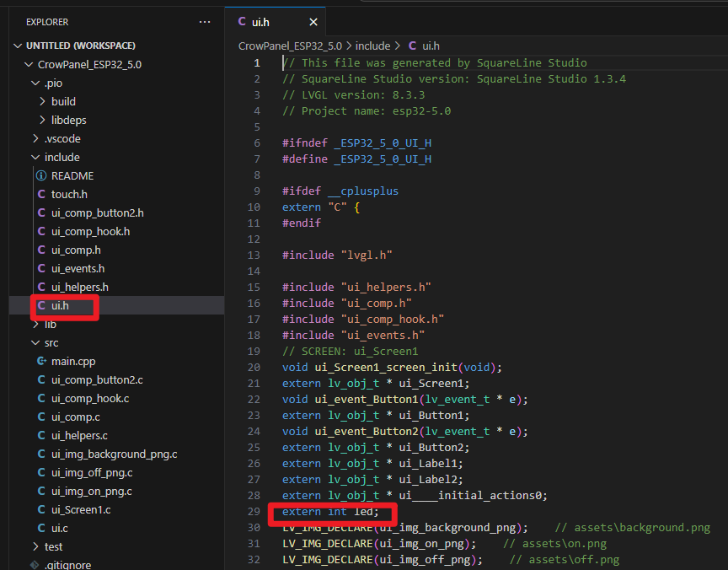This screenshot has height=570, width=728.
Task: Click the ui_event_Button1 function declaration
Action: point(404,400)
